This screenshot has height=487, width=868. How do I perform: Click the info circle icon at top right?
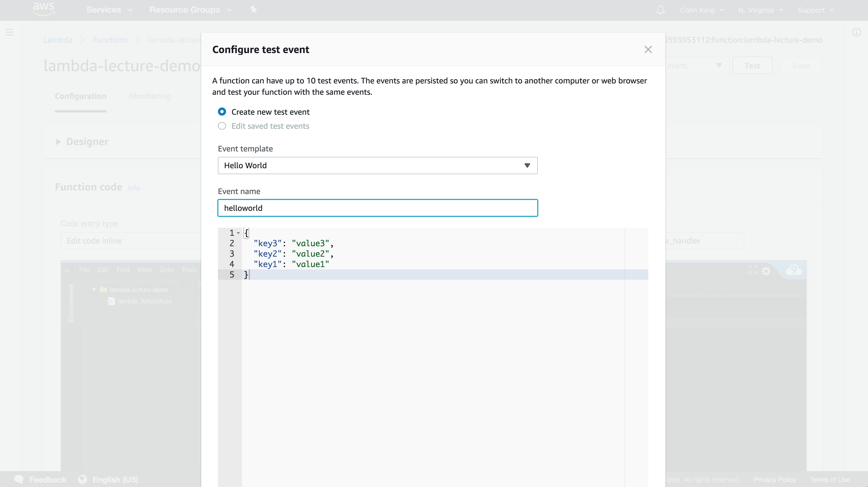click(856, 32)
